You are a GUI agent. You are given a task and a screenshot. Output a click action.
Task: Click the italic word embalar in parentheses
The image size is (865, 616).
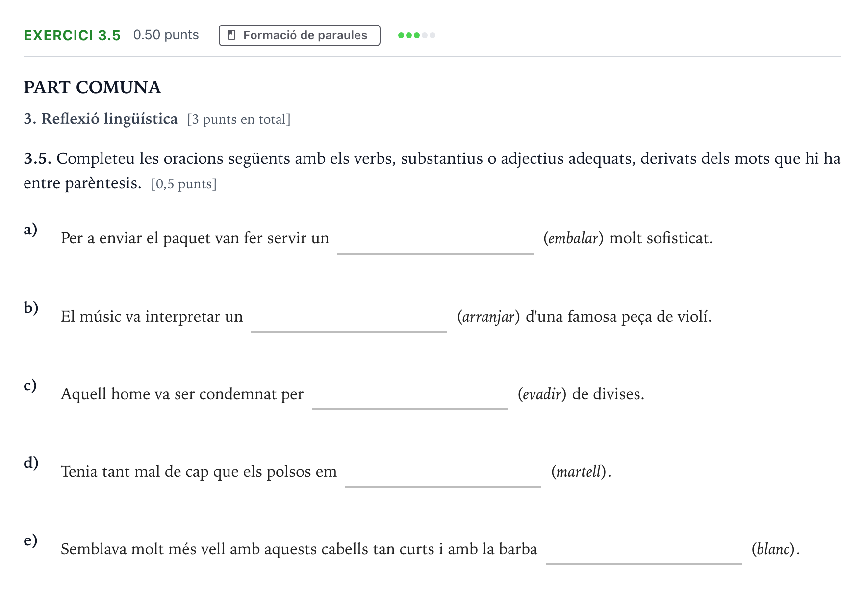[573, 238]
